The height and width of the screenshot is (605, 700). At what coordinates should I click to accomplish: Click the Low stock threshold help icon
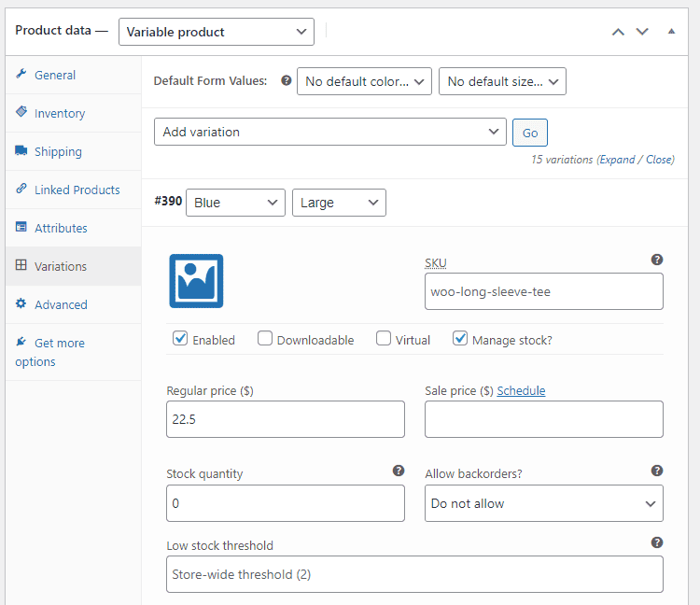657,542
